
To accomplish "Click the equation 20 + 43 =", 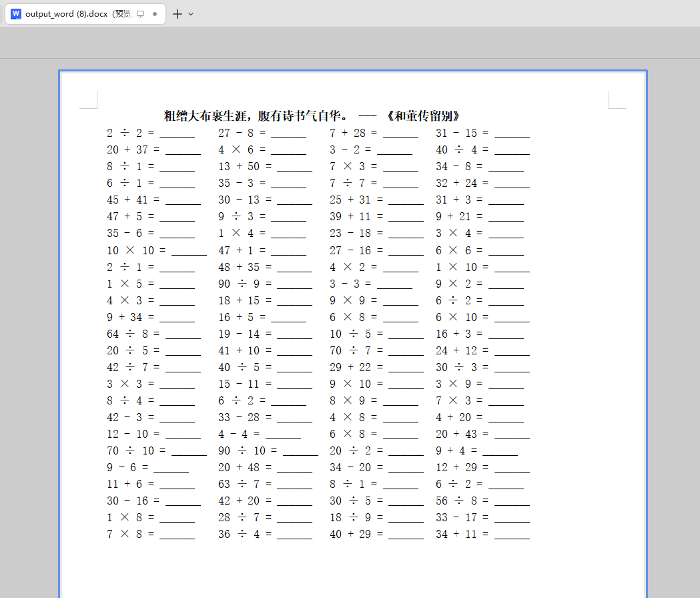I will click(x=462, y=434).
